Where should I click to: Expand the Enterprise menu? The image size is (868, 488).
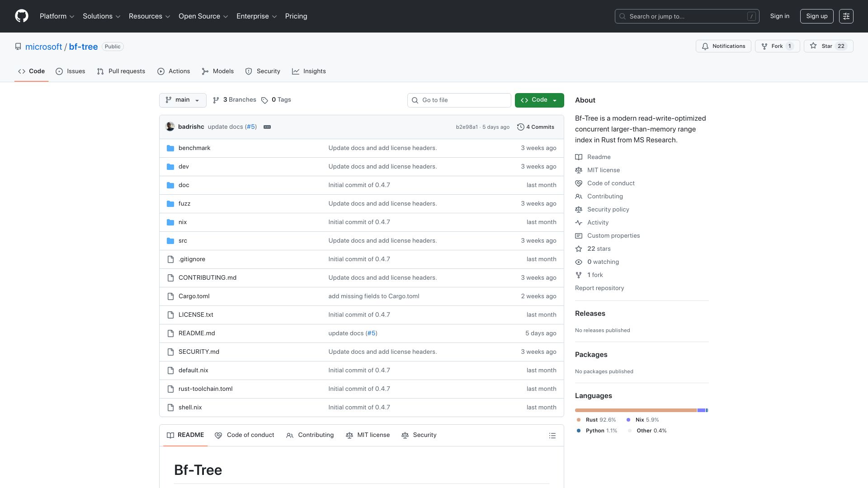pos(257,16)
